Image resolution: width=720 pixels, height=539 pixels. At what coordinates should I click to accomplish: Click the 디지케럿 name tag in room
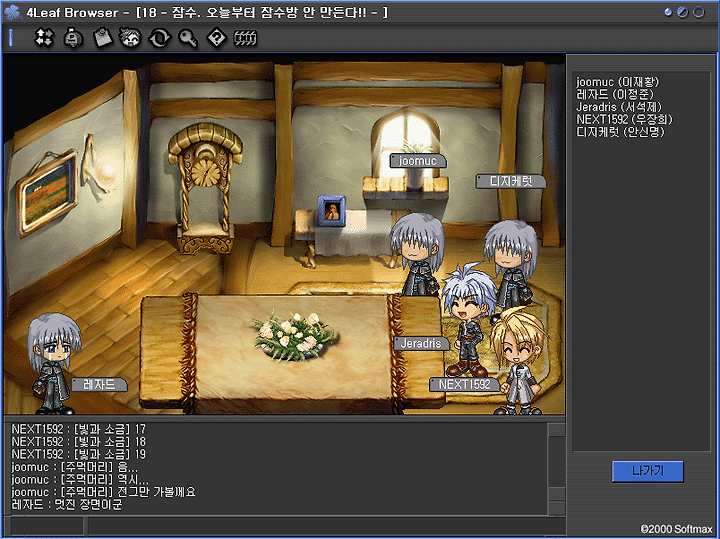(x=511, y=181)
